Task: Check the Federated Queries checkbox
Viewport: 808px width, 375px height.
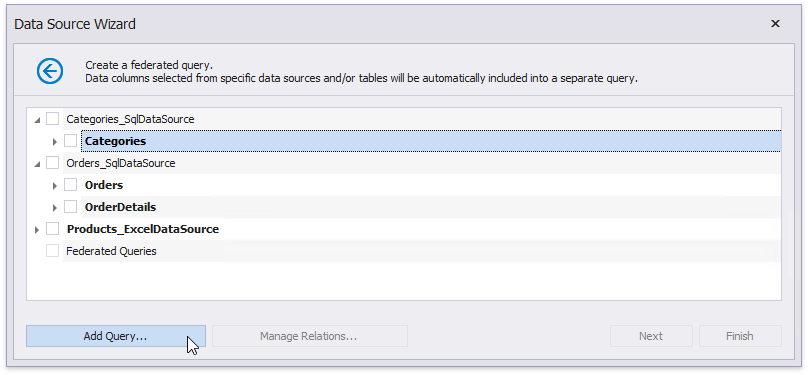Action: tap(53, 251)
